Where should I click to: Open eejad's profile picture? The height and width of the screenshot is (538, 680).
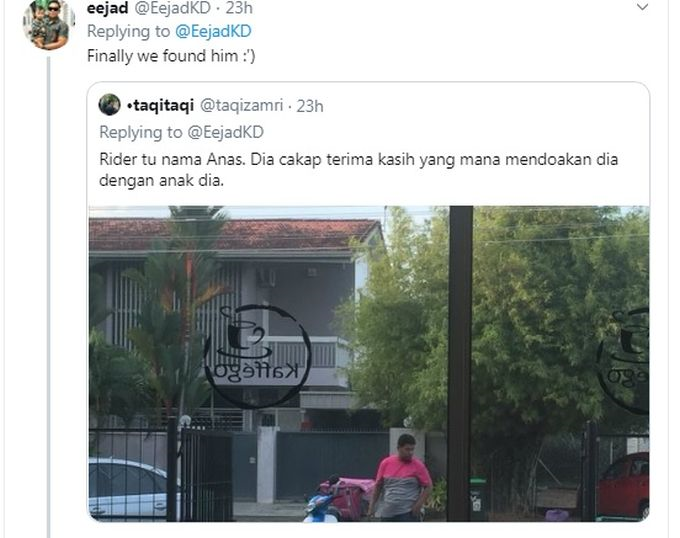[x=49, y=25]
